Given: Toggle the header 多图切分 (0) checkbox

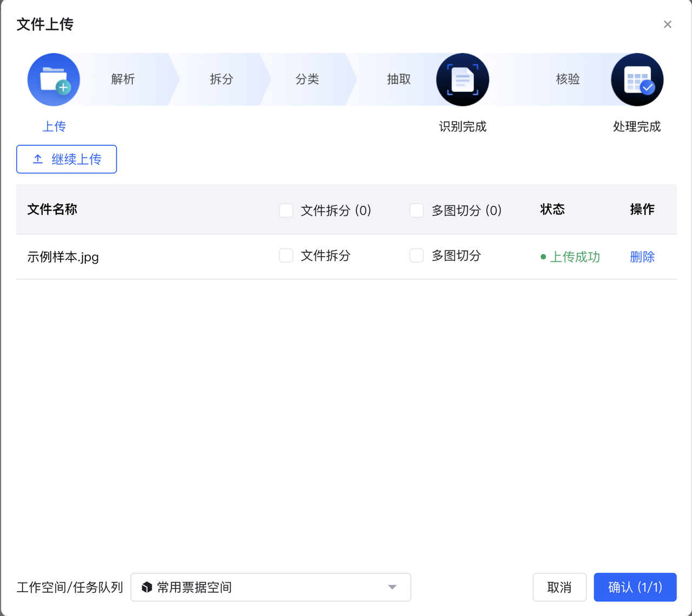Looking at the screenshot, I should tap(416, 210).
